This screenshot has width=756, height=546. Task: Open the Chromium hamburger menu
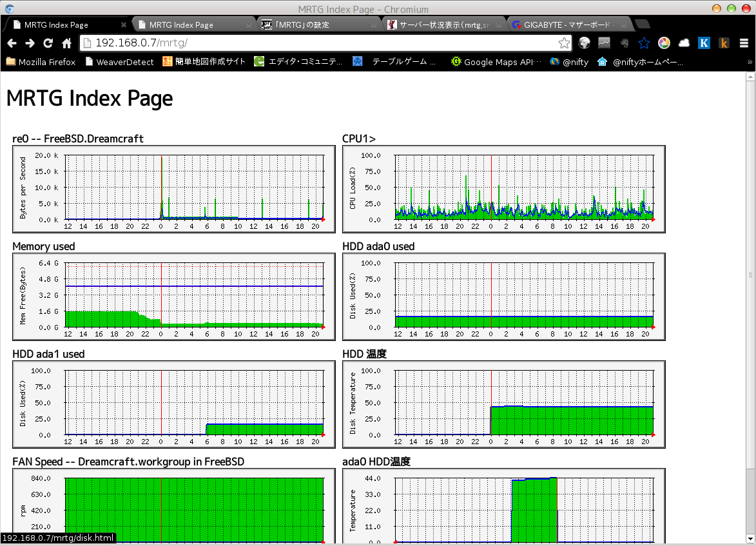pos(744,43)
